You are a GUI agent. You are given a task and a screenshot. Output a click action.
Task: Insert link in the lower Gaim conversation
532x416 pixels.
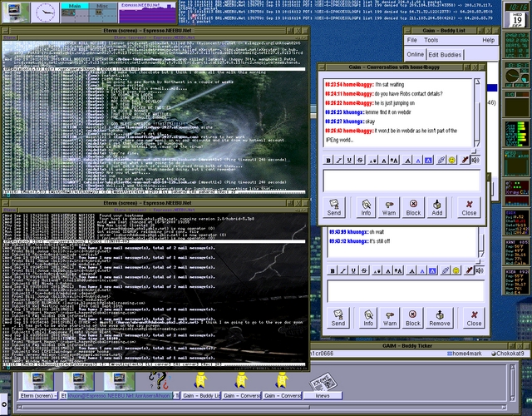[x=446, y=270]
